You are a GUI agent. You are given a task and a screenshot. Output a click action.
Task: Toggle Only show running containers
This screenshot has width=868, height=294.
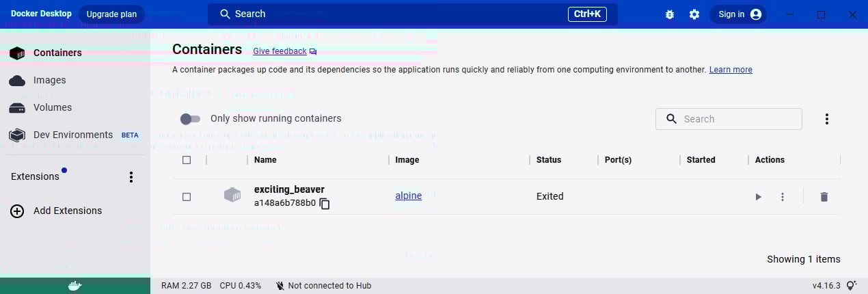(190, 119)
